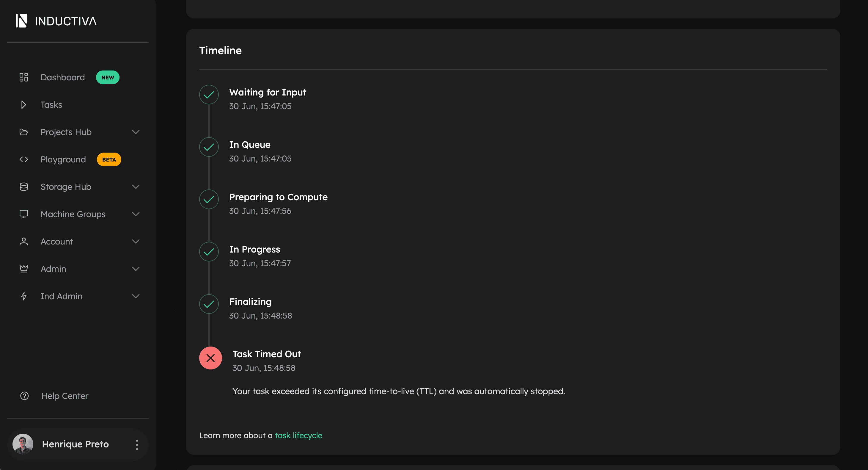Click the Tasks play icon
This screenshot has width=868, height=470.
point(23,104)
